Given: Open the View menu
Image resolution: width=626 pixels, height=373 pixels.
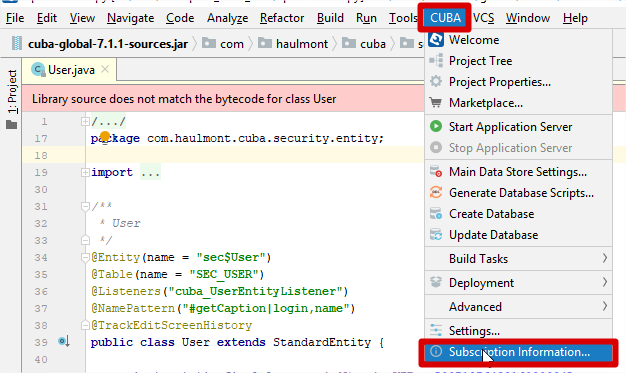Looking at the screenshot, I should coord(82,18).
